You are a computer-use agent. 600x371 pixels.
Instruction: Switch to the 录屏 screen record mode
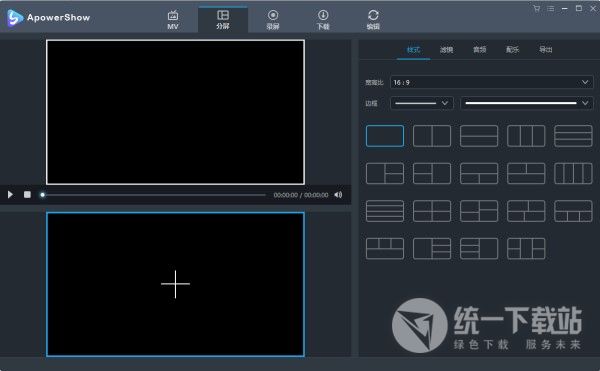point(272,20)
